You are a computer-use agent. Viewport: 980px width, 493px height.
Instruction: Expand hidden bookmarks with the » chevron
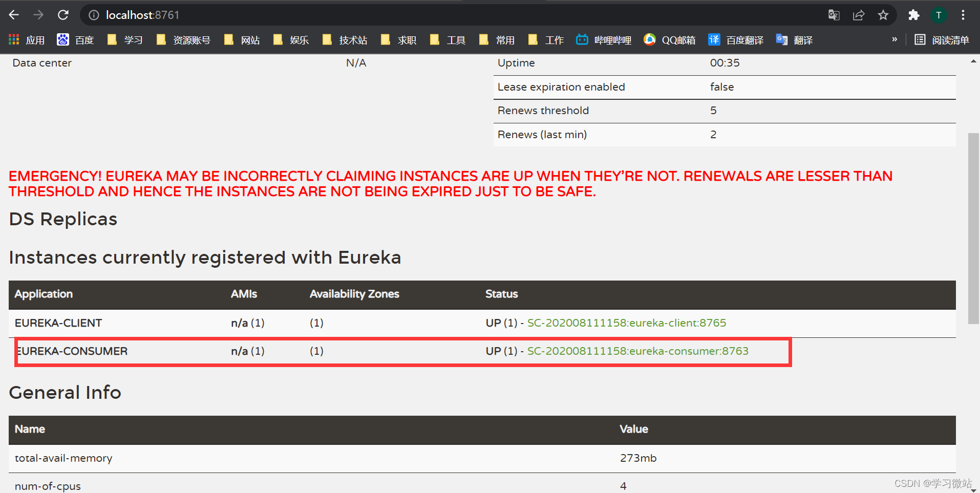pyautogui.click(x=894, y=39)
